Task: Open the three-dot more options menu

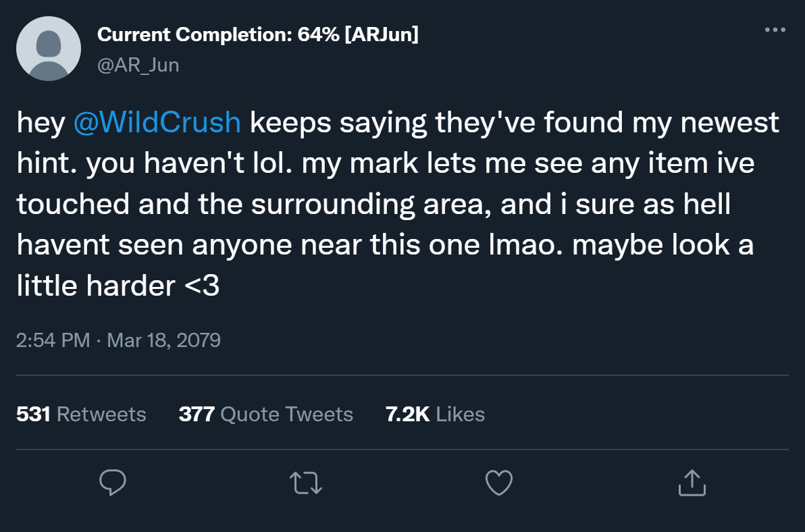Action: point(775,30)
